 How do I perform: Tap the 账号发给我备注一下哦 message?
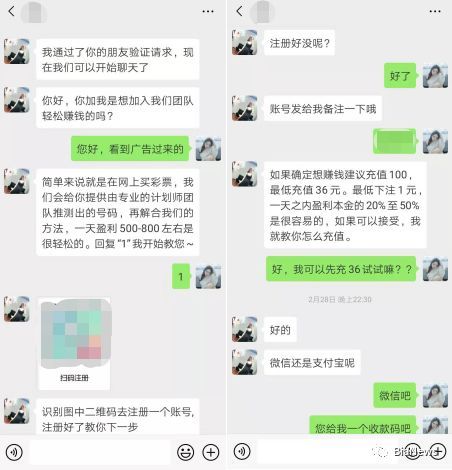(x=323, y=109)
